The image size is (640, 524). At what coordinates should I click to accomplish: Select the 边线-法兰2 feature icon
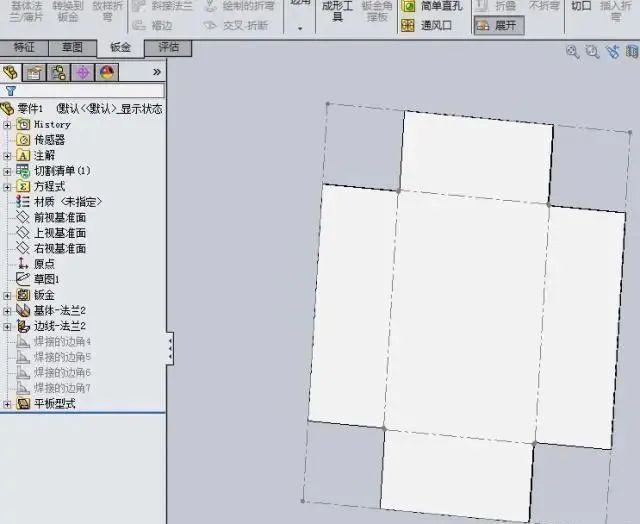[x=23, y=326]
